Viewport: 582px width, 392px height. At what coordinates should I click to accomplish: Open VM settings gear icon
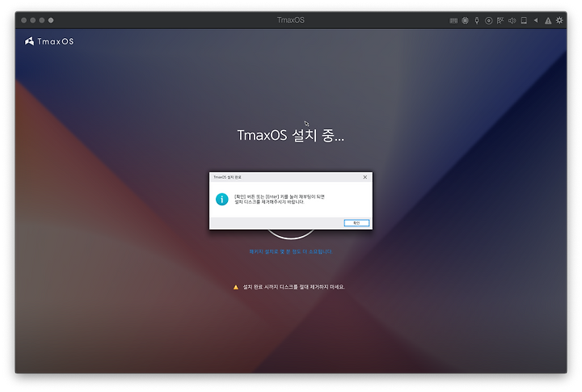559,20
